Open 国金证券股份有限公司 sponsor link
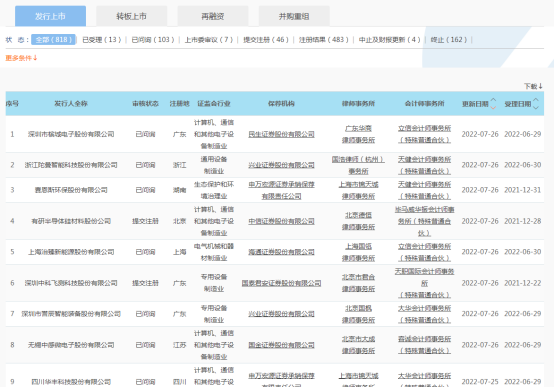 [x=281, y=345]
